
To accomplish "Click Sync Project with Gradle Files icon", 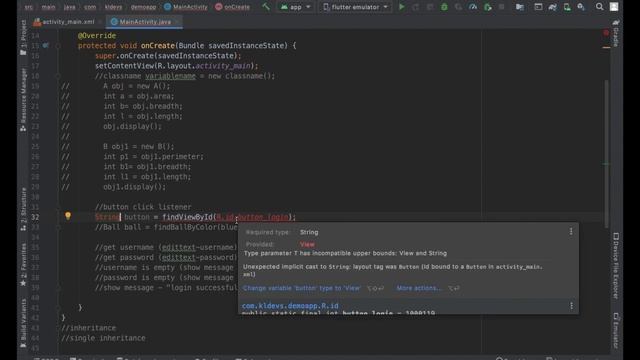I will click(x=552, y=7).
